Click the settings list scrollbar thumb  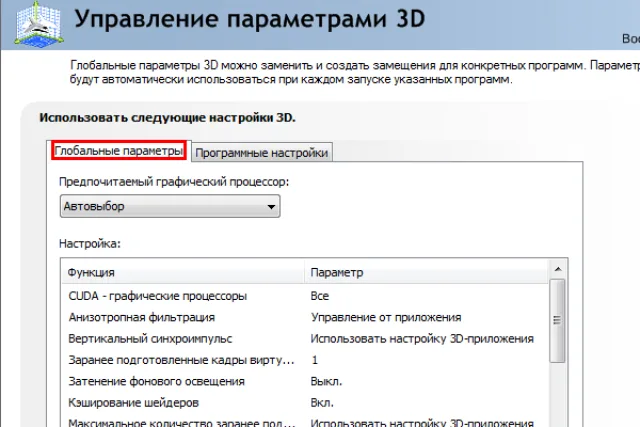point(557,320)
